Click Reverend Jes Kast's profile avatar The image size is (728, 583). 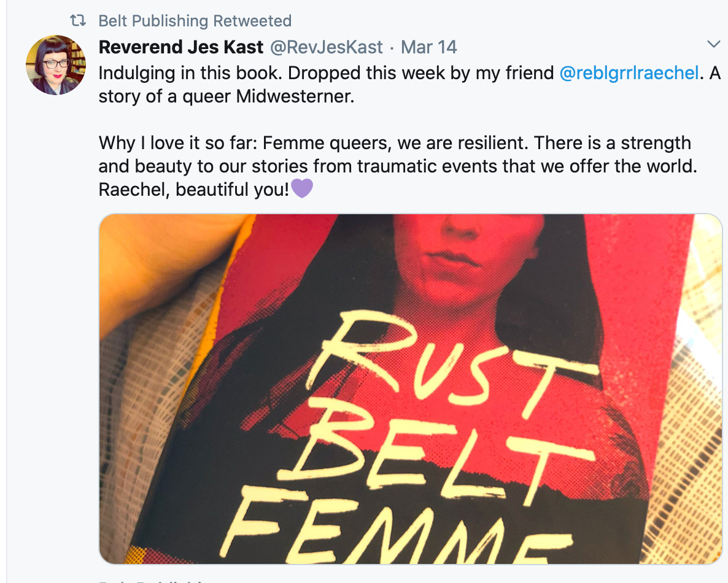tap(56, 64)
